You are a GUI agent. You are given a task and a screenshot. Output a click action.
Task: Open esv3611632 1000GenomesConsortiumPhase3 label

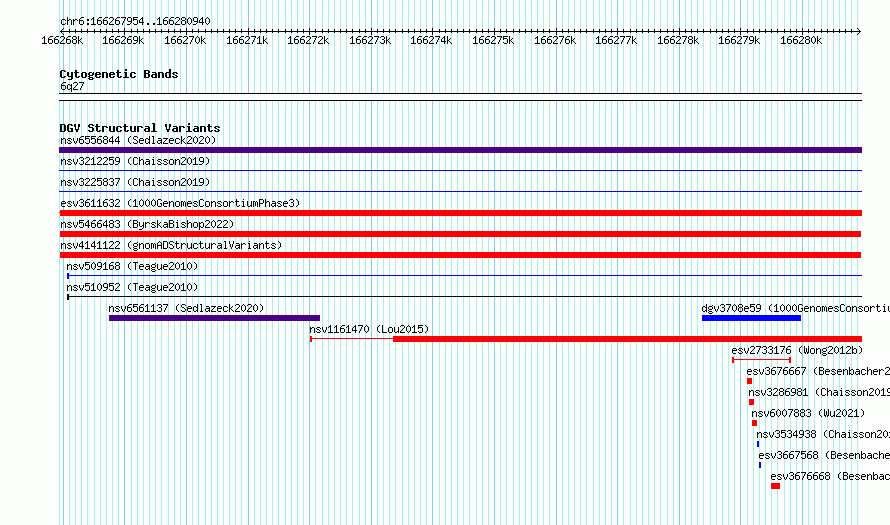(x=180, y=203)
